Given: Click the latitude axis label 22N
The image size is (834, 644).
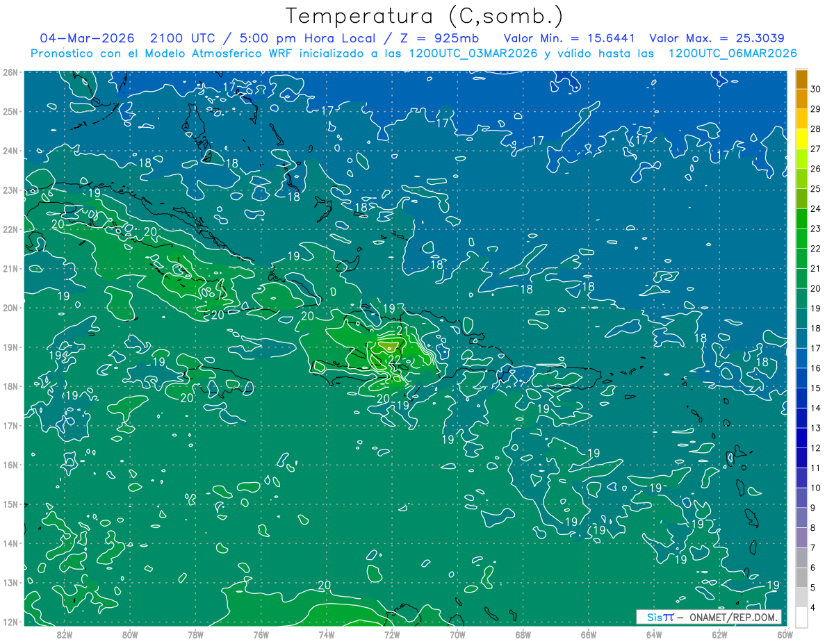Looking at the screenshot, I should (11, 229).
